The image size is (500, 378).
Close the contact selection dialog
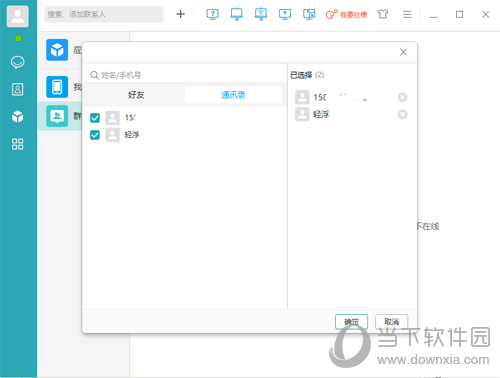pyautogui.click(x=403, y=52)
